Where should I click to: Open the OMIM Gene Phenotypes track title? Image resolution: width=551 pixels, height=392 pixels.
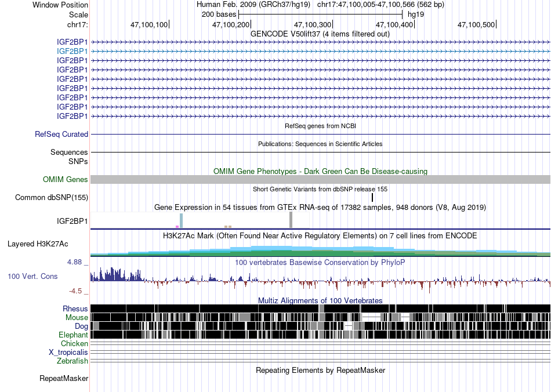[x=320, y=172]
